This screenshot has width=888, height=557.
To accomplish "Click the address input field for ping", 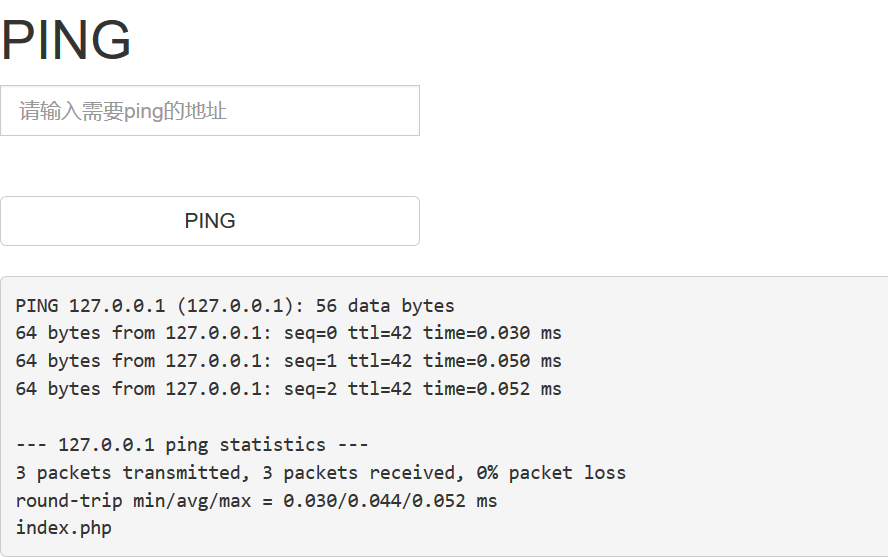I will (x=209, y=111).
